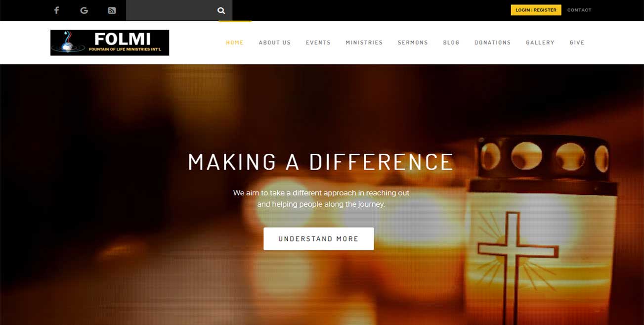
Task: Open the Gallery menu item
Action: coord(540,43)
